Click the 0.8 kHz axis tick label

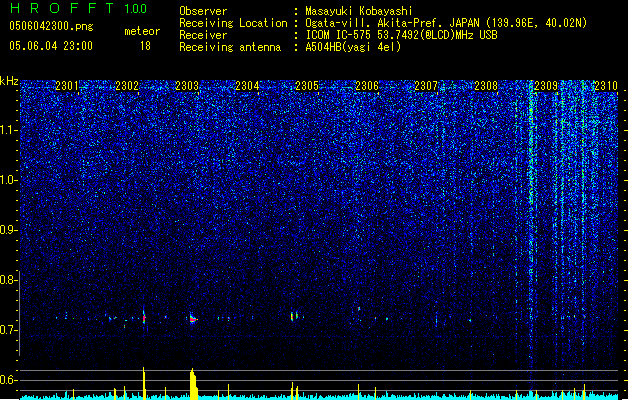[8, 280]
